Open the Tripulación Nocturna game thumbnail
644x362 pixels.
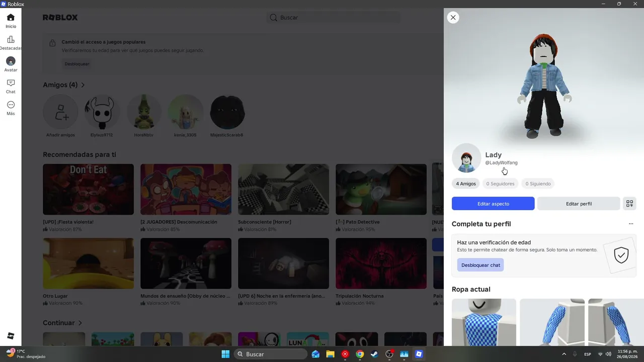[381, 263]
